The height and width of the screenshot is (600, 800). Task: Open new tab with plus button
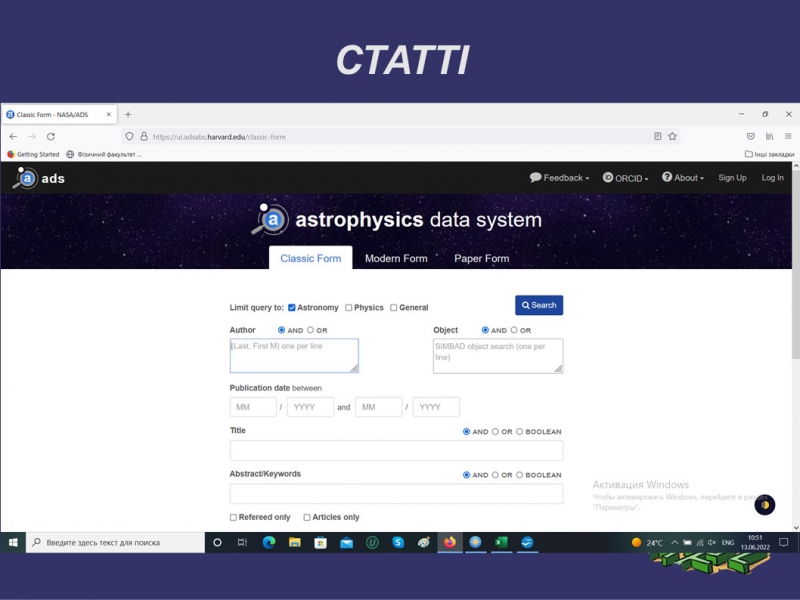tap(128, 114)
